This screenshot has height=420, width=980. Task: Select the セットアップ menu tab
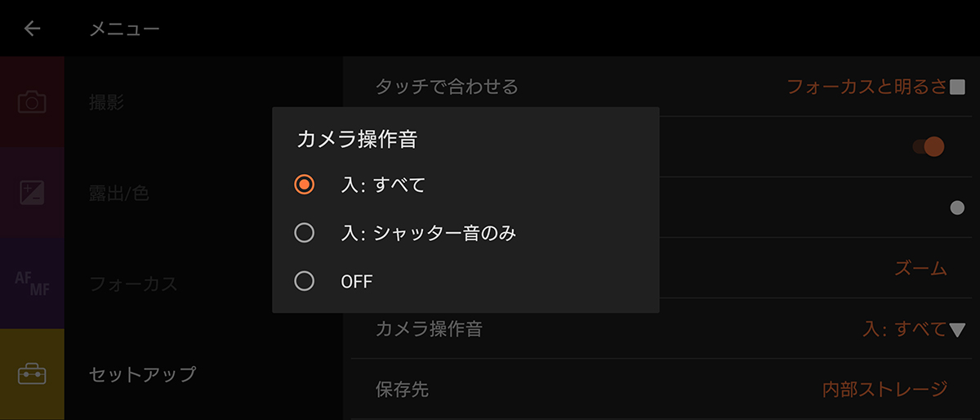coord(142,374)
